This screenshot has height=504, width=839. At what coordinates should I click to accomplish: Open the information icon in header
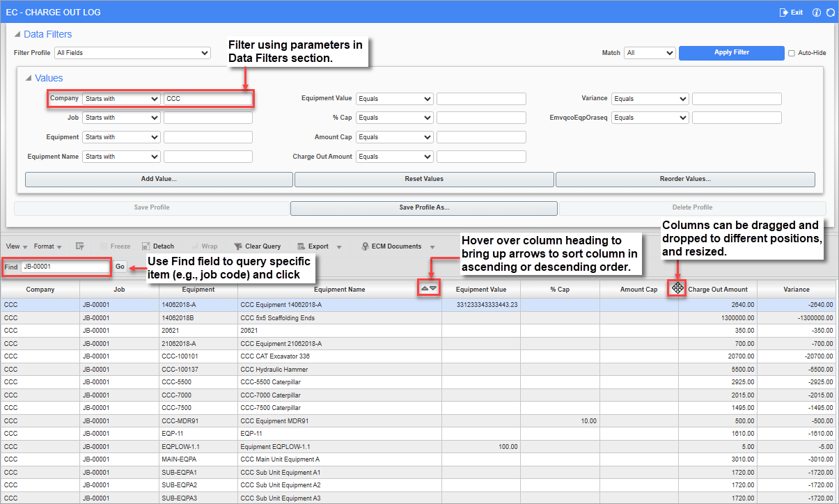click(817, 13)
